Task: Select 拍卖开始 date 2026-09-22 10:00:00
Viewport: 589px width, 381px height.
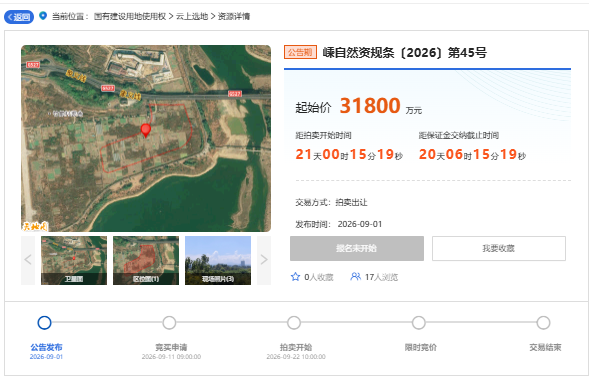Action: (x=296, y=357)
